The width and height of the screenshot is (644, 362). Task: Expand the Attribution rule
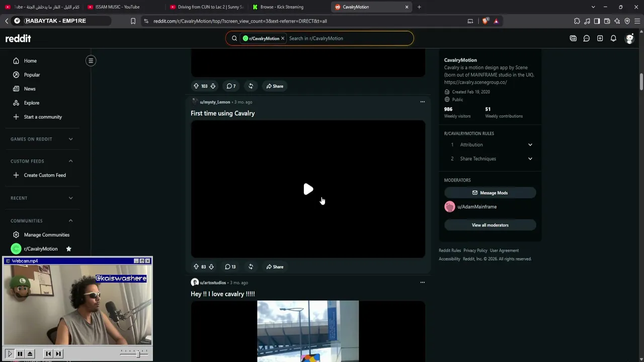pos(491,145)
